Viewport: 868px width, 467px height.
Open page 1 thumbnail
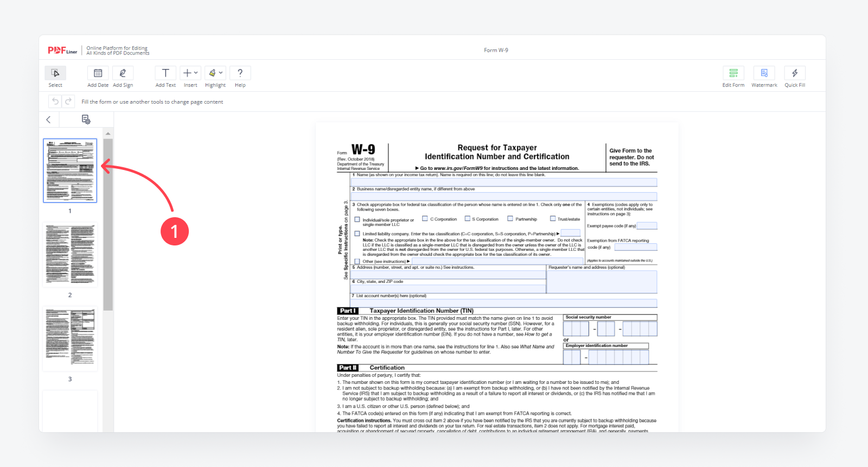tap(70, 171)
